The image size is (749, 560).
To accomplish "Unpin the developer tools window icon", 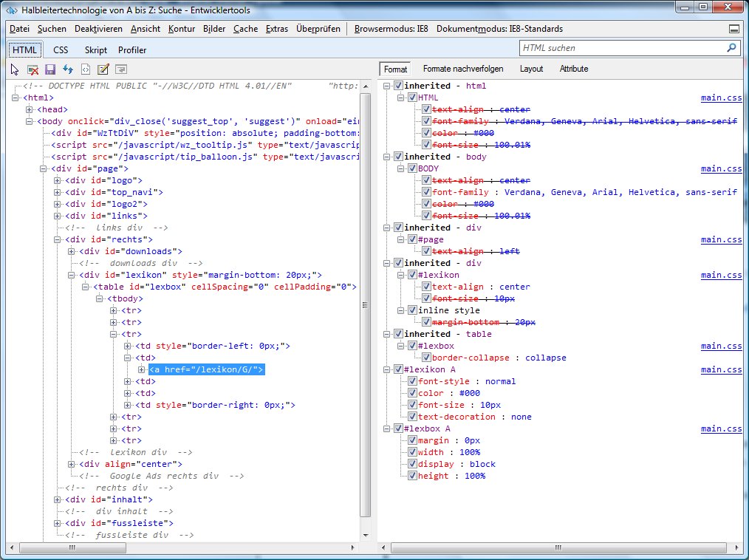I will [734, 29].
